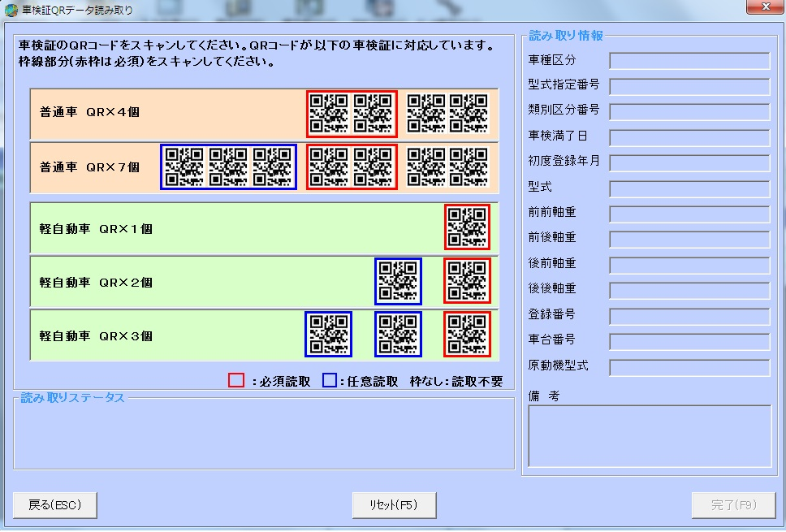Click the 車種区分 input field
Screen dimensions: 786x532
[x=689, y=61]
